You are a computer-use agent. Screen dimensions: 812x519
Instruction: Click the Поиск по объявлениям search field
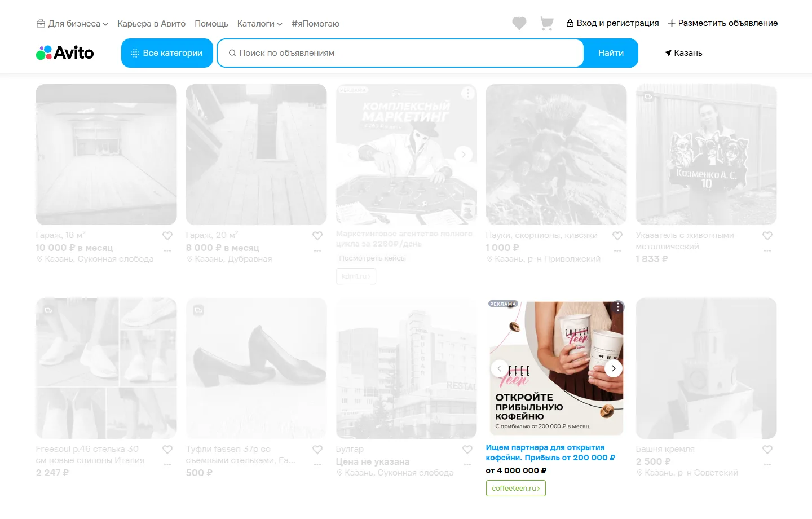[x=401, y=53]
